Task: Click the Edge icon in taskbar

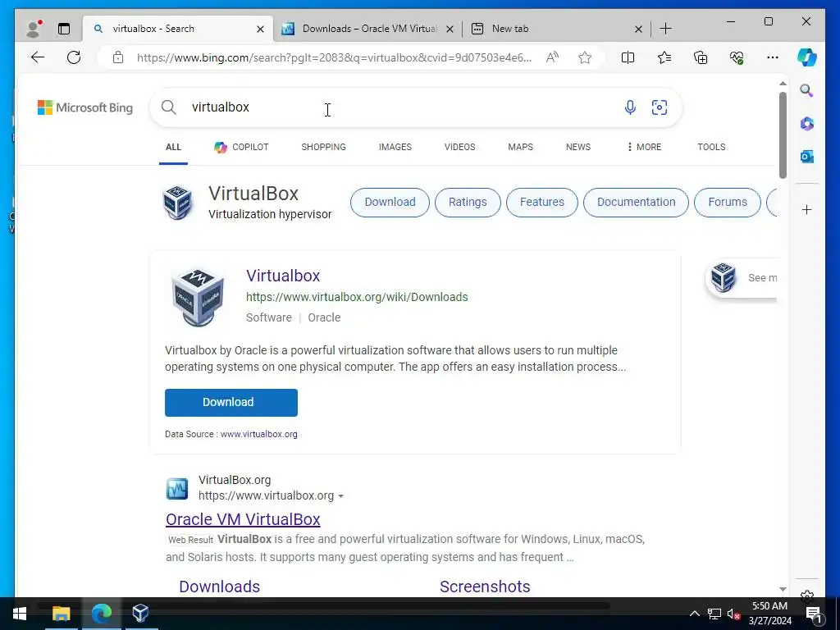Action: [x=101, y=614]
